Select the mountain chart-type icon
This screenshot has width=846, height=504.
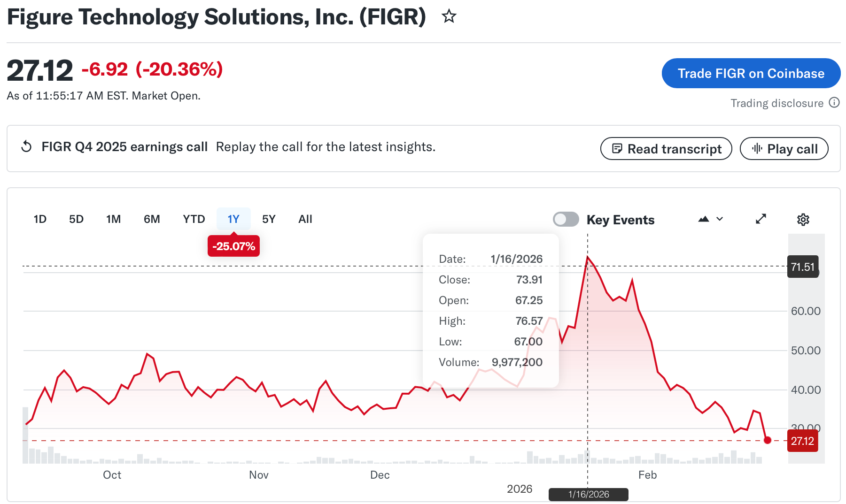click(703, 219)
